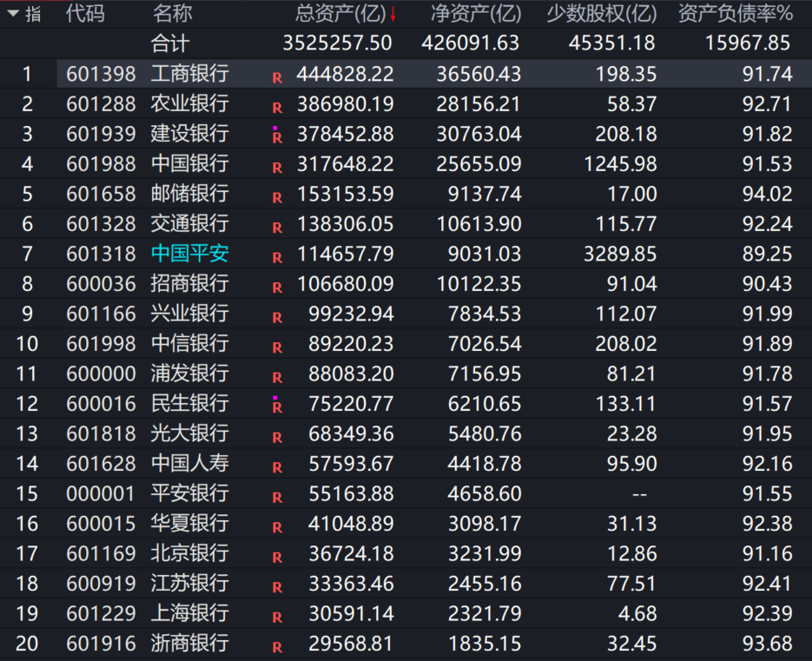Click the R icon in the 浙商银行 row
This screenshot has width=812, height=661.
click(278, 647)
